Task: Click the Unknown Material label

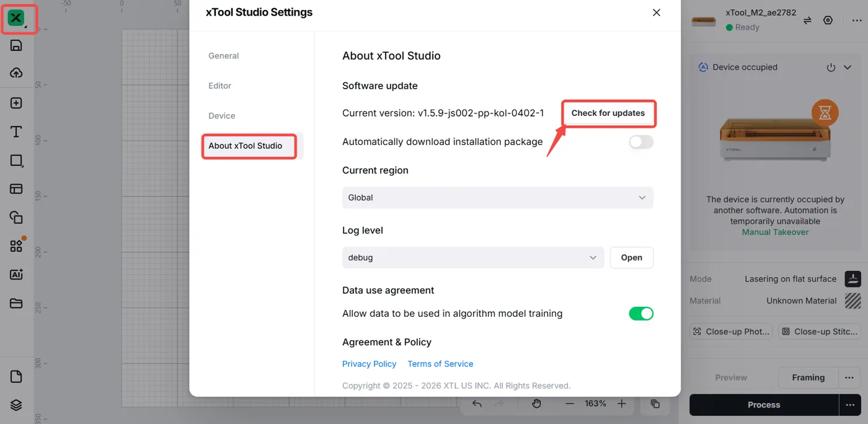Action: click(802, 301)
